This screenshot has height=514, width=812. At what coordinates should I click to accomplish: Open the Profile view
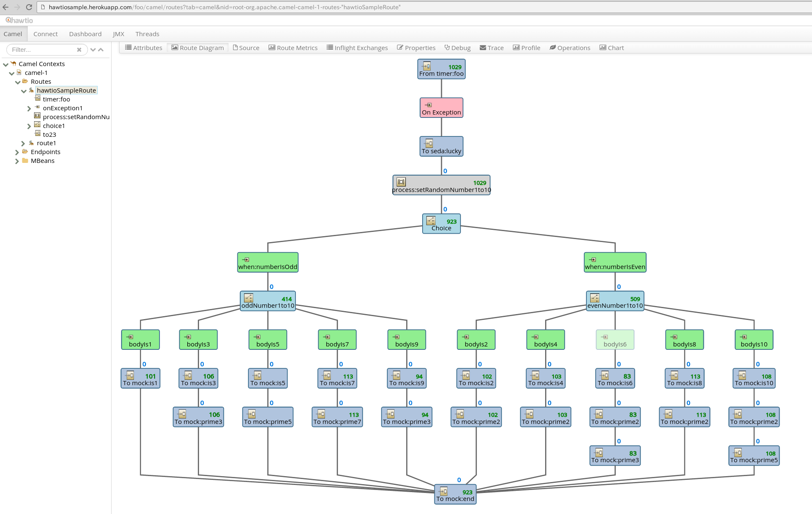pos(526,48)
